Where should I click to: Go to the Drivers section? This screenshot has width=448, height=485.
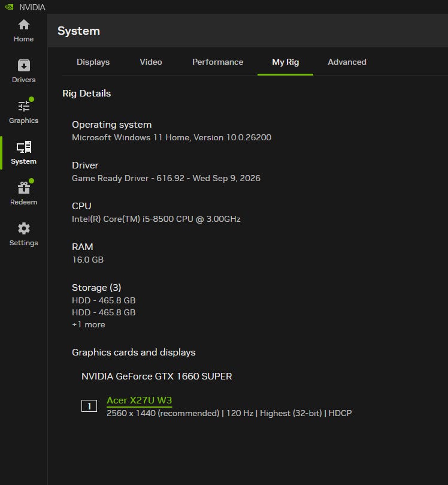click(x=23, y=71)
